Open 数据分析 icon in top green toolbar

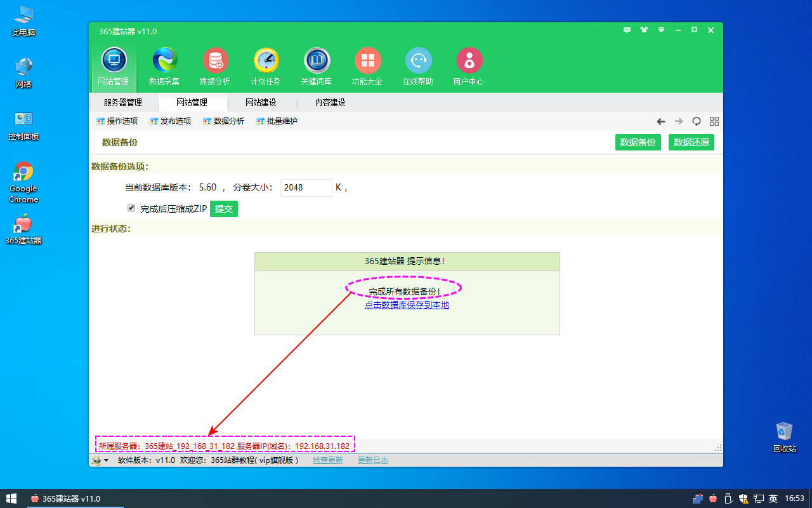[215, 67]
